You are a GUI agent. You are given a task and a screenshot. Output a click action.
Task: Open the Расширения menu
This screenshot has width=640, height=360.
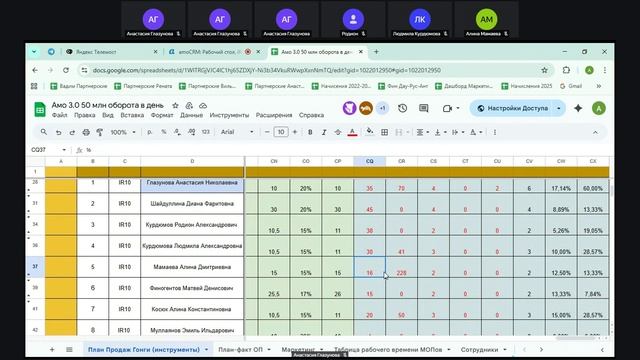pos(274,115)
